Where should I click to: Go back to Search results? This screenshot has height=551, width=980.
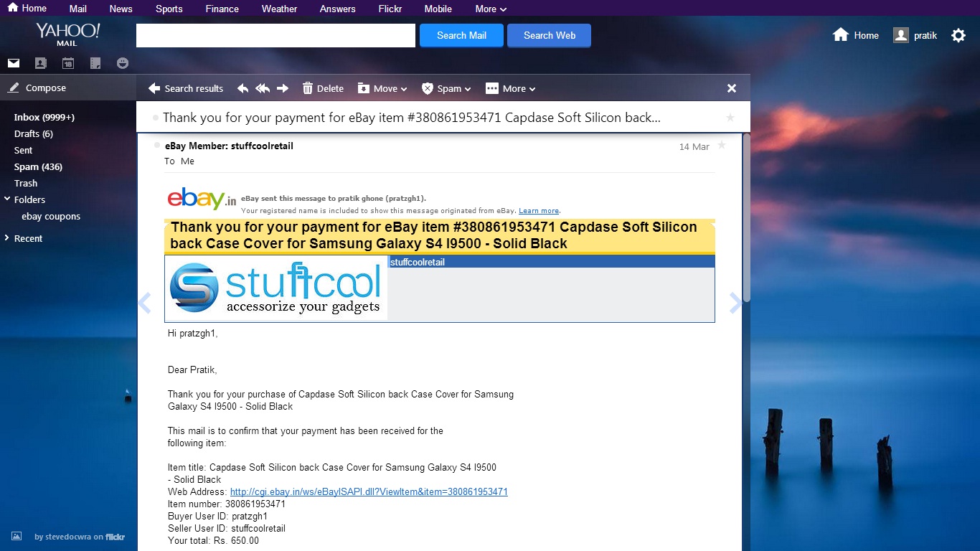[186, 88]
